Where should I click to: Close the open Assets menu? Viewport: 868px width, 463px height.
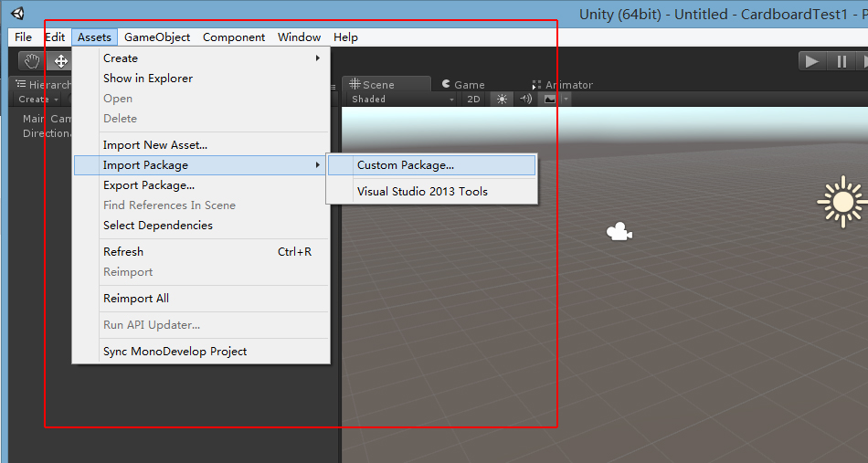click(95, 37)
